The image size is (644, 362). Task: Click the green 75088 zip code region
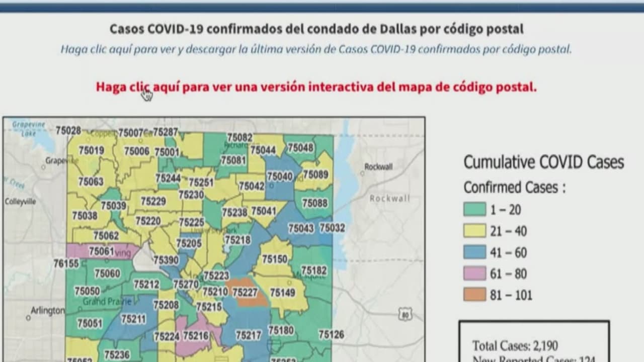(315, 203)
